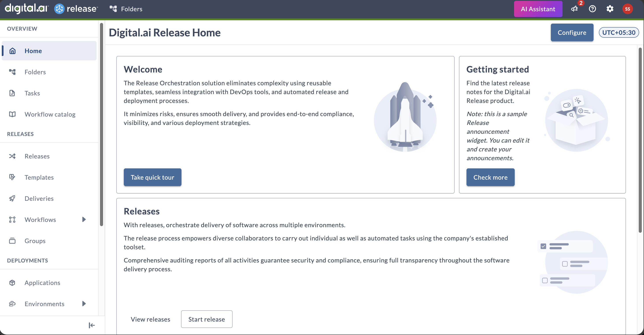Viewport: 644px width, 335px height.
Task: Click the Check more button
Action: (x=490, y=177)
